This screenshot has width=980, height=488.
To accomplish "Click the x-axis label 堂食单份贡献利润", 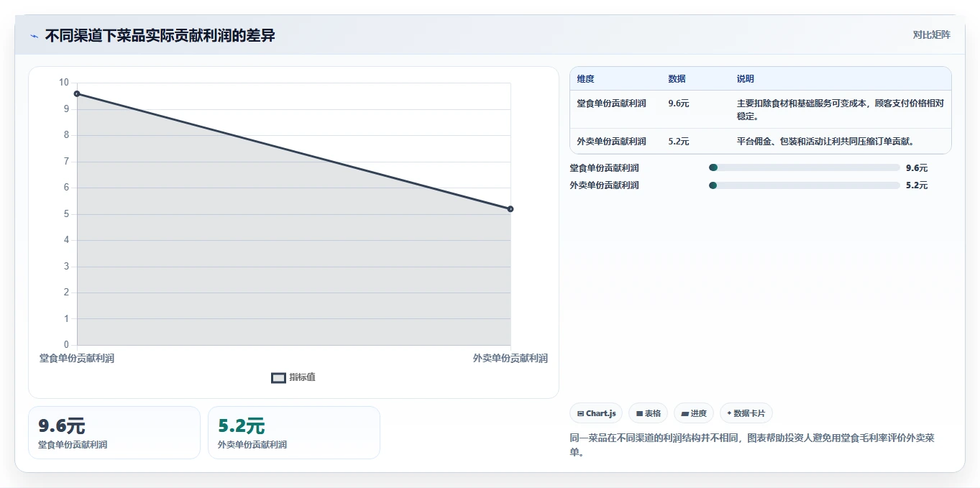I will point(77,358).
